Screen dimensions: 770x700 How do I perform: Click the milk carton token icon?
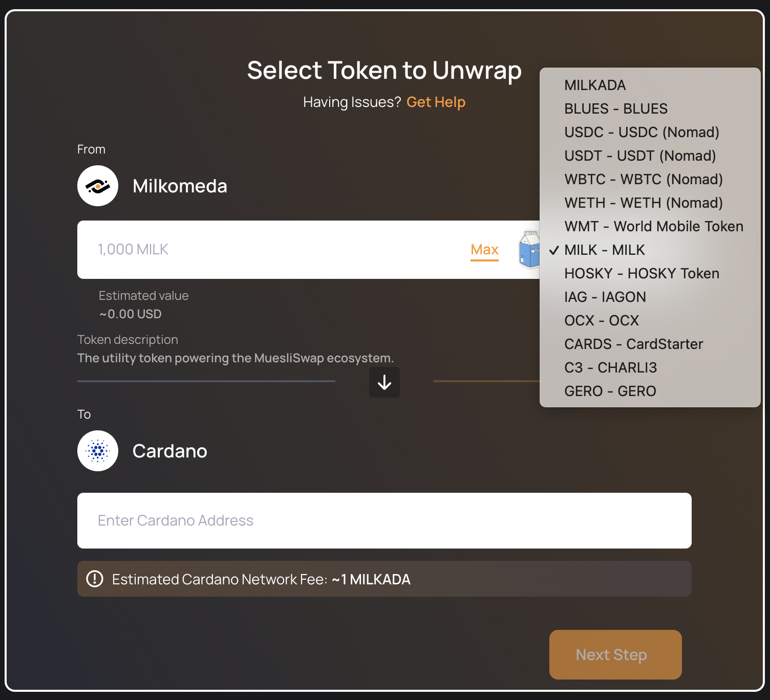click(529, 250)
